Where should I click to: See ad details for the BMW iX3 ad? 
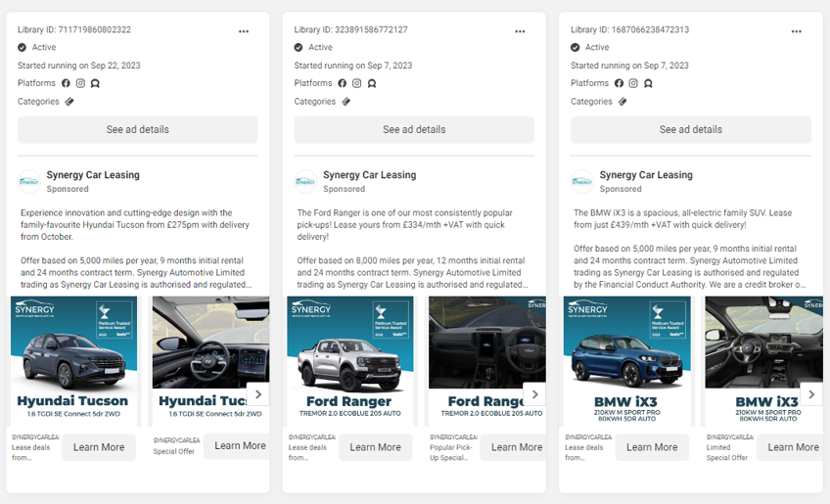(691, 130)
